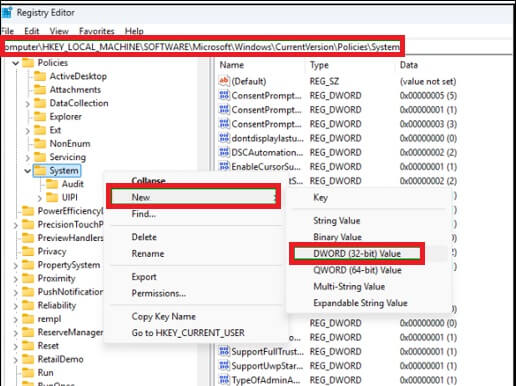
Task: Click the Privacy folder icon
Action: pos(28,251)
